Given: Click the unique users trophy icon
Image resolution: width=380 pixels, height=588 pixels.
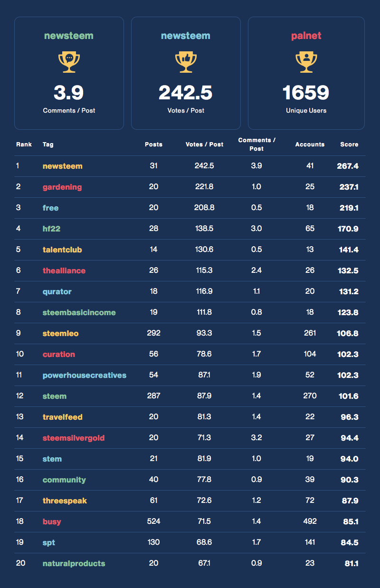Looking at the screenshot, I should (x=306, y=62).
